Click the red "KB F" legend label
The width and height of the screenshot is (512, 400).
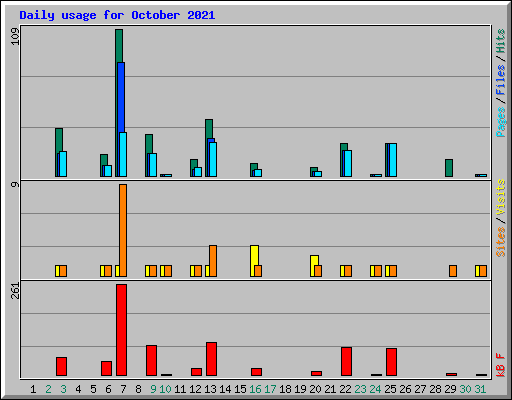pyautogui.click(x=500, y=365)
